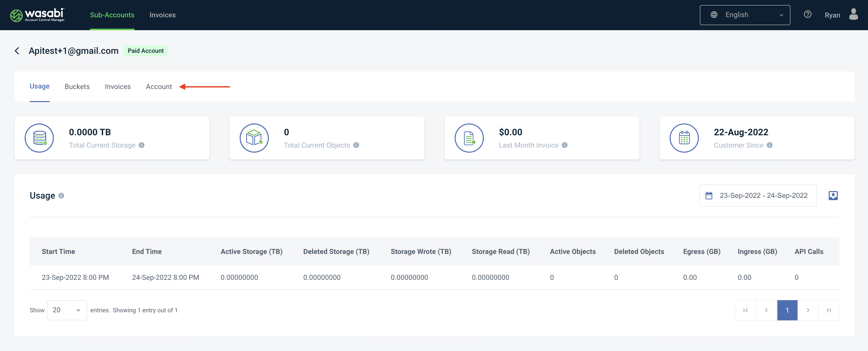This screenshot has width=868, height=351.
Task: Click the Ingress (GB) column header
Action: point(757,251)
